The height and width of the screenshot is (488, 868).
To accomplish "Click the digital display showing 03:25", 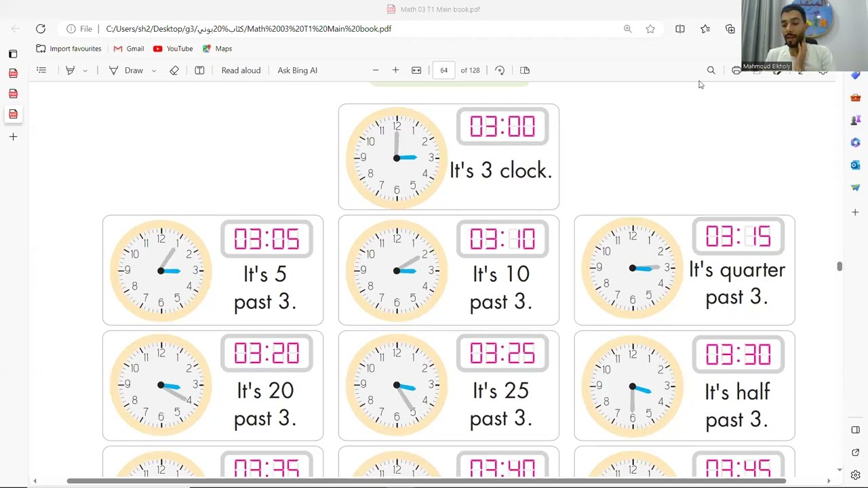I will click(x=502, y=354).
